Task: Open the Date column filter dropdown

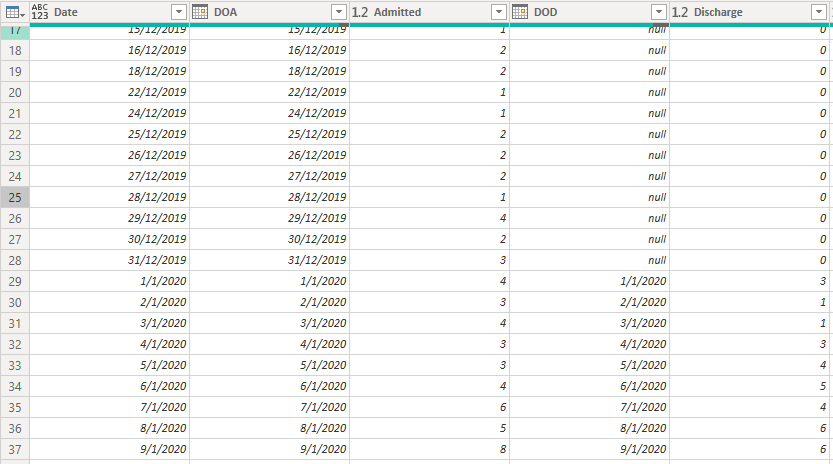Action: [179, 12]
